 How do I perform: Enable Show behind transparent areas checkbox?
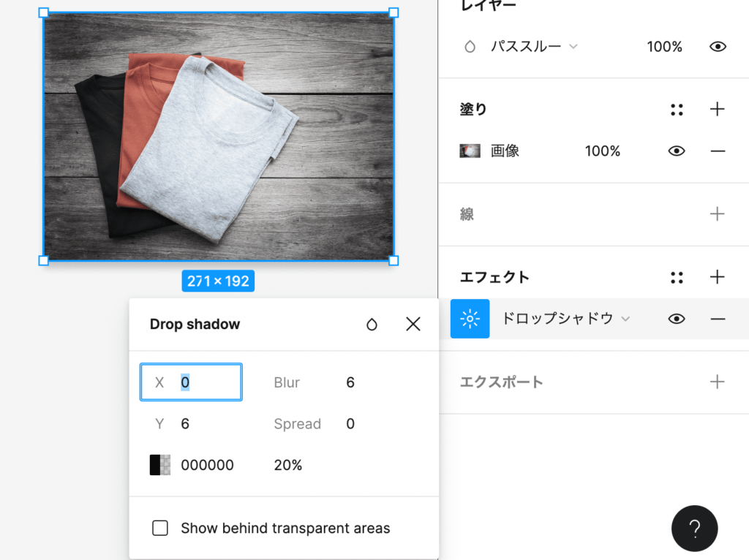160,528
